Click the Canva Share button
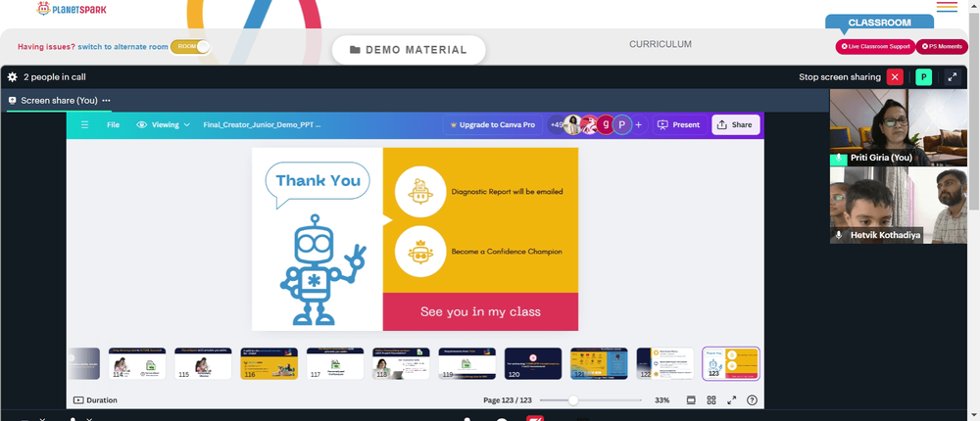Screen dimensions: 980x421 click(736, 125)
